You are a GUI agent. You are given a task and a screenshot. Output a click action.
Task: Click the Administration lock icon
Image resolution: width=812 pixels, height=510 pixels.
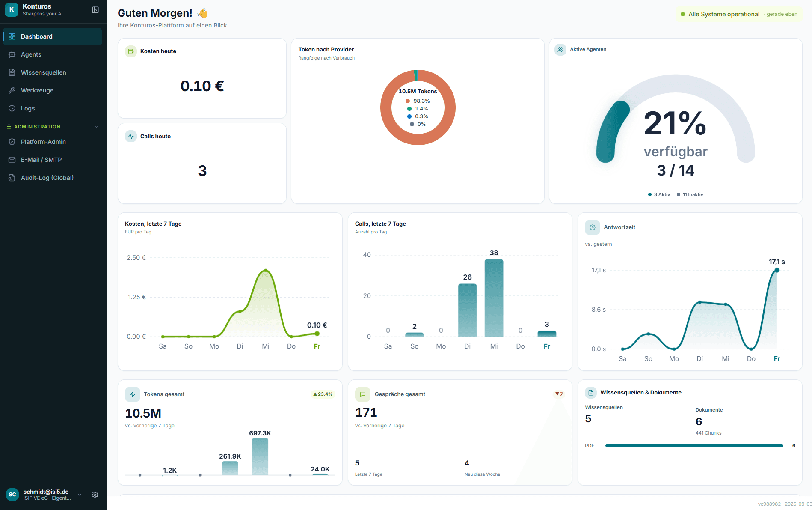click(x=9, y=127)
